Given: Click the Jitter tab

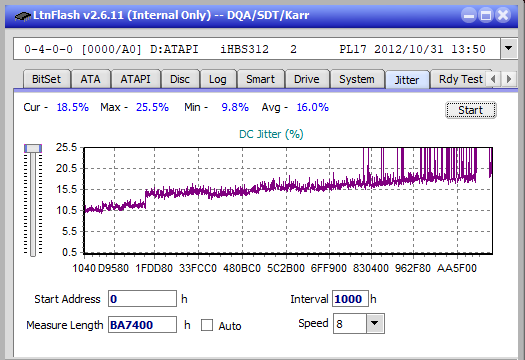Looking at the screenshot, I should click(407, 80).
